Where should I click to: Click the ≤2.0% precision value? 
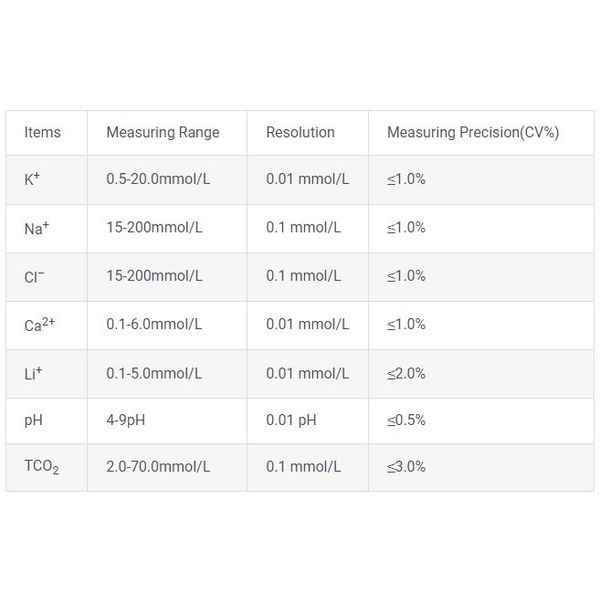(406, 373)
